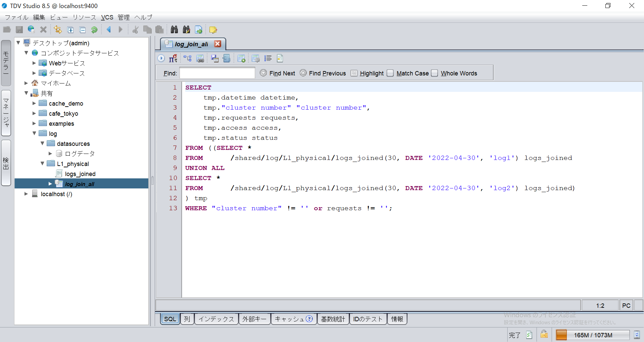
Task: Expand the マイホーム tree node
Action: [26, 83]
